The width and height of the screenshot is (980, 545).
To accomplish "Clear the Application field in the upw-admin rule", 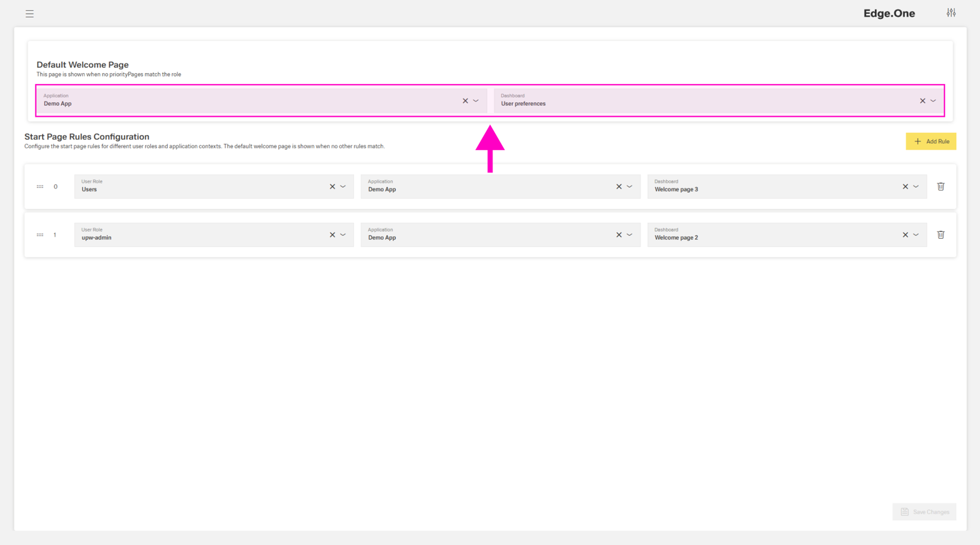I will [x=619, y=235].
